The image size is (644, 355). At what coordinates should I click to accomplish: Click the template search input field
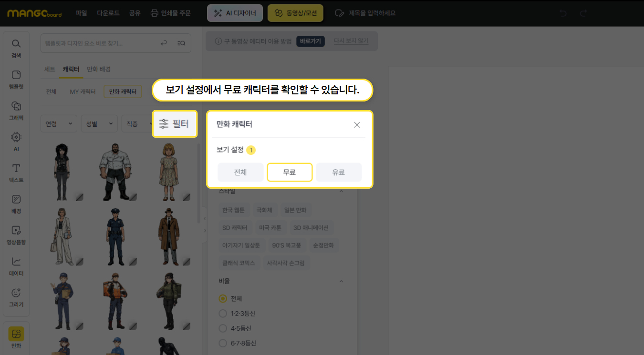(x=100, y=43)
